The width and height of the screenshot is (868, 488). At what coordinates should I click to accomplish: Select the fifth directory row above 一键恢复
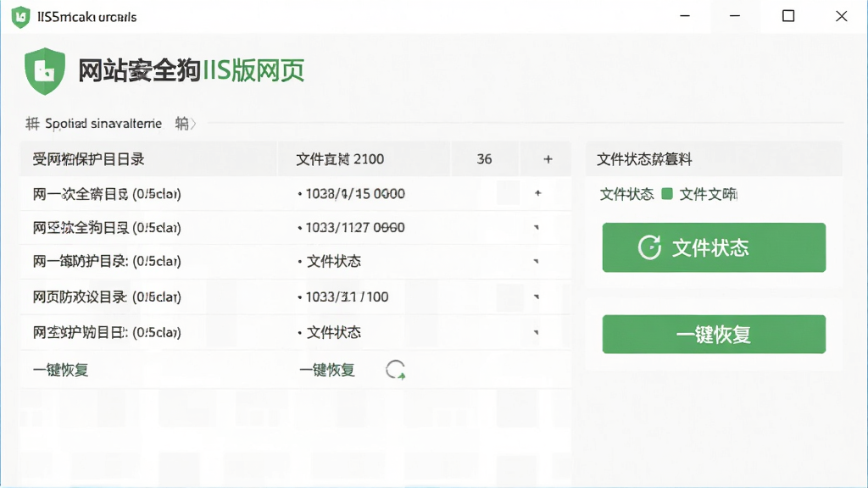pyautogui.click(x=296, y=332)
